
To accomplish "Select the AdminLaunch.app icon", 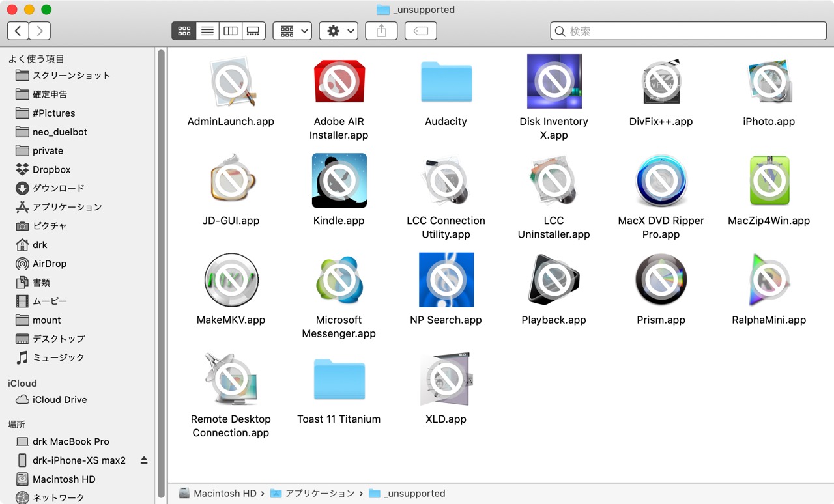I will [231, 82].
